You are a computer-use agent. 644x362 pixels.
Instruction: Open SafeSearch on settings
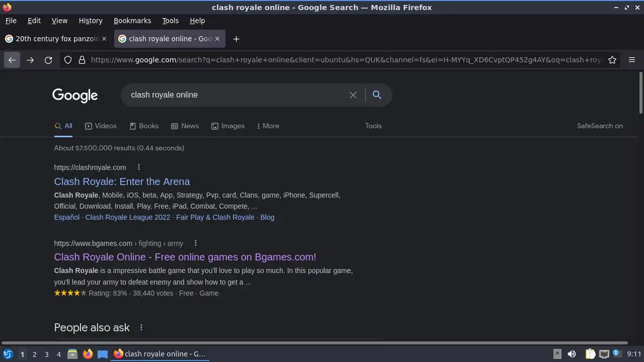600,126
